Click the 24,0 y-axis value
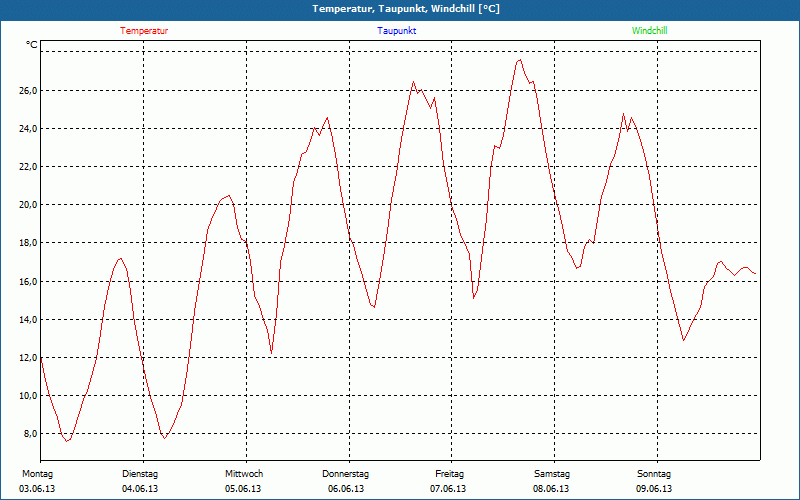Viewport: 800px width, 500px height. 28,129
